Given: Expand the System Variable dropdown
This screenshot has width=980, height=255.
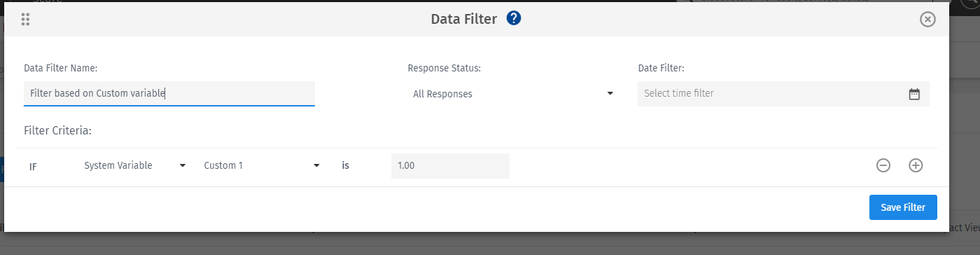Looking at the screenshot, I should (x=134, y=165).
